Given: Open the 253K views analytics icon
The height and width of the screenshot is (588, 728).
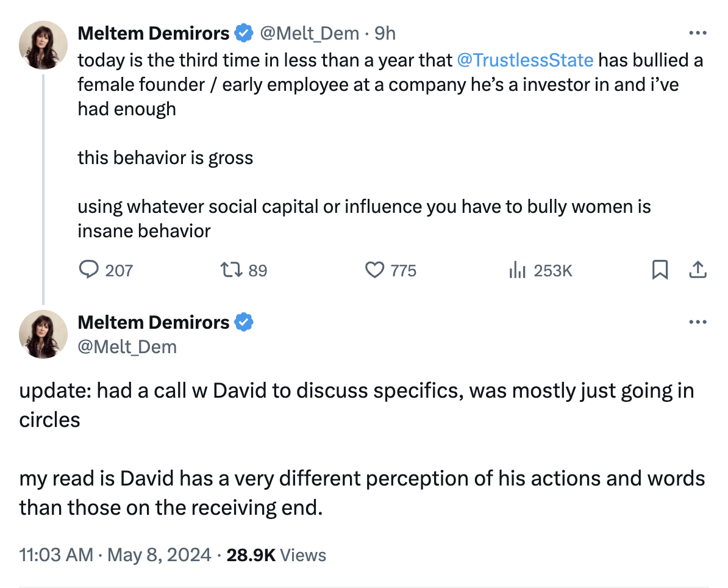Looking at the screenshot, I should [517, 270].
